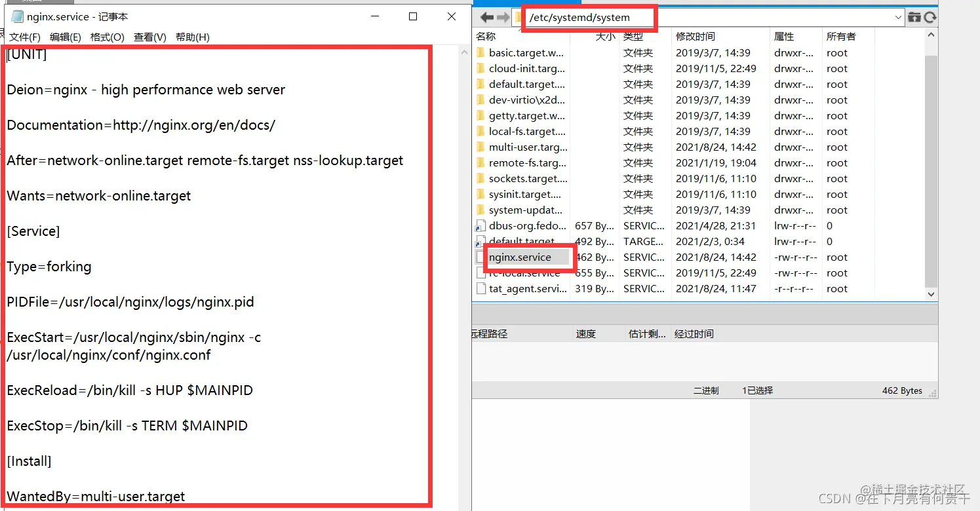
Task: Click the ExecReload= line in Notepad
Action: (130, 390)
